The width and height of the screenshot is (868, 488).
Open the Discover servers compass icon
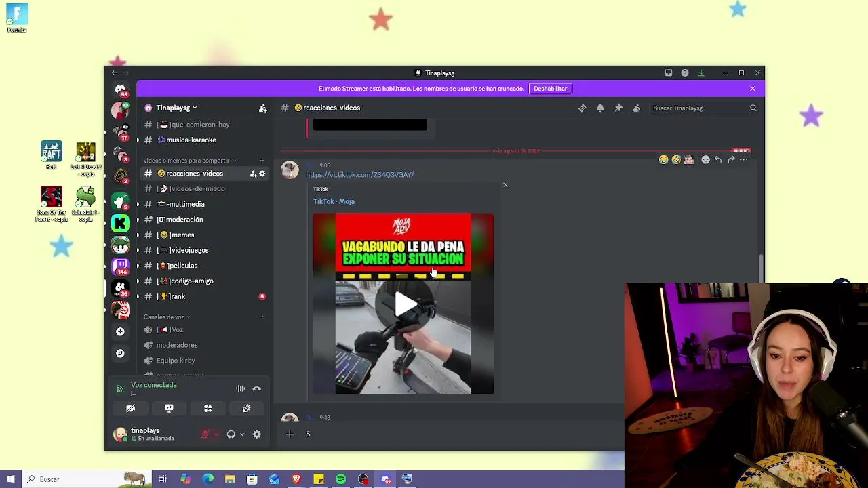(120, 353)
